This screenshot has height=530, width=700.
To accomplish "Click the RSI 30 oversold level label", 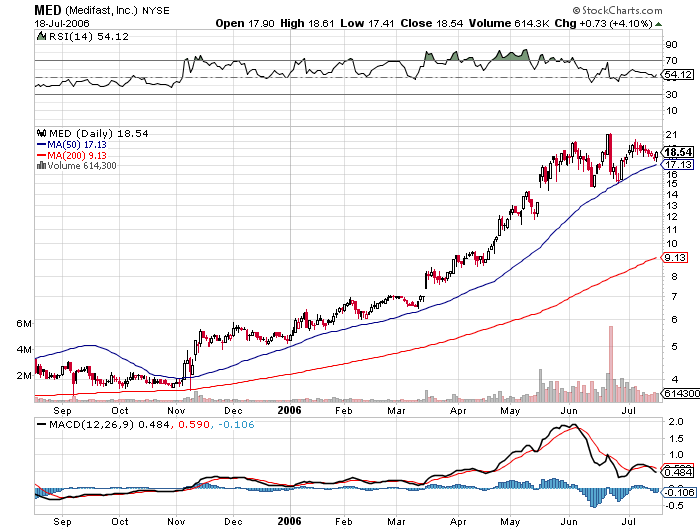I will 671,94.
